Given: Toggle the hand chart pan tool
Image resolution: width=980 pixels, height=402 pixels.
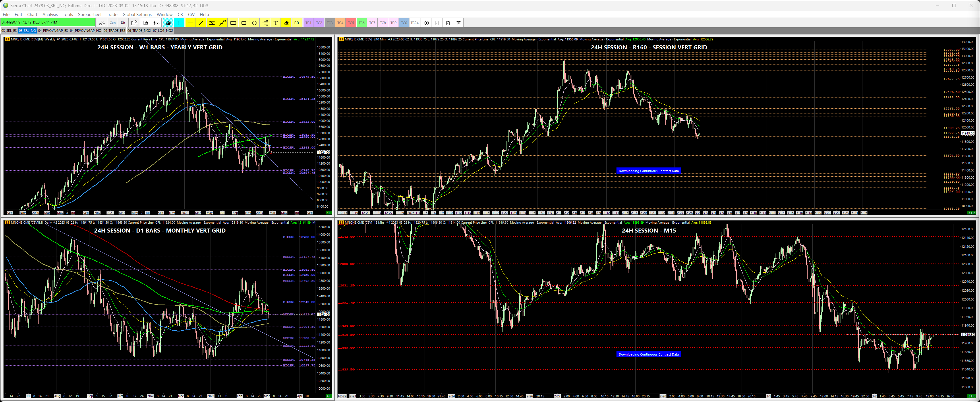Looking at the screenshot, I should [x=168, y=23].
